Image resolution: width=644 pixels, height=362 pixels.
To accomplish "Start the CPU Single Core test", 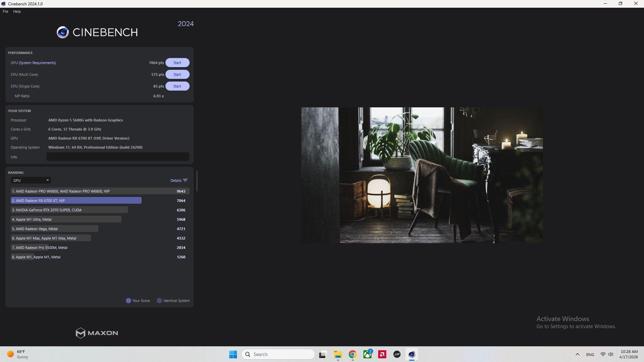I will pyautogui.click(x=177, y=86).
